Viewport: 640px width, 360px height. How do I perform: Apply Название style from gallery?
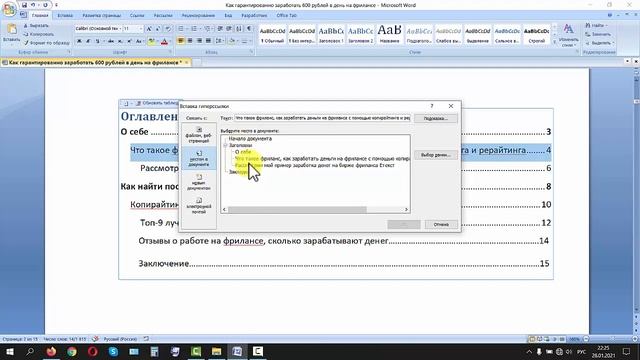[389, 35]
